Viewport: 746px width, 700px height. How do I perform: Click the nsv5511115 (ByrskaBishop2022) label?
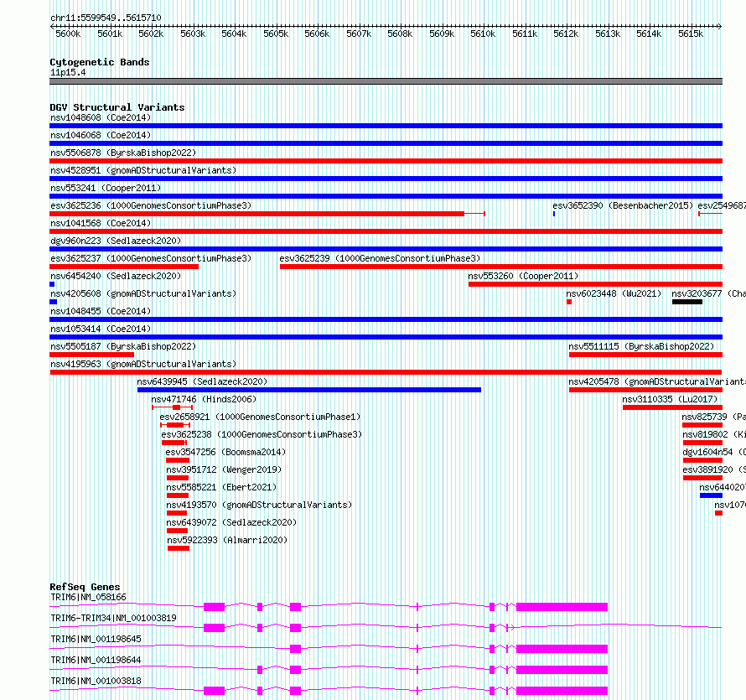click(641, 346)
